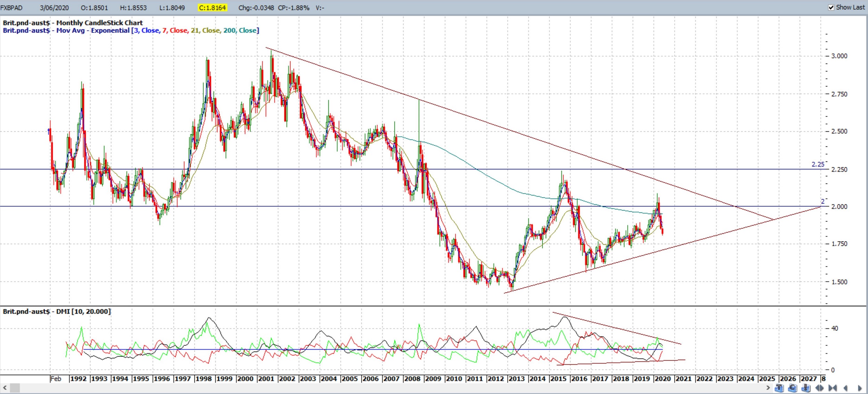
Task: Click the 'Mov Avg - Exponential' indicator label
Action: pos(93,31)
